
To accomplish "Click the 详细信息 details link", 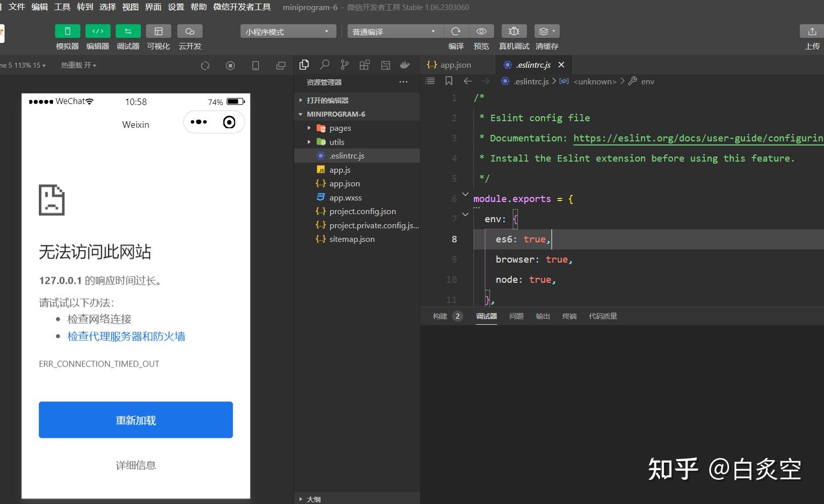I will (x=136, y=465).
